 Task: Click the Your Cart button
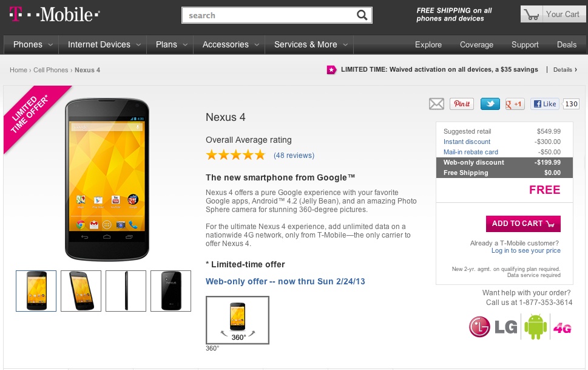(x=553, y=14)
